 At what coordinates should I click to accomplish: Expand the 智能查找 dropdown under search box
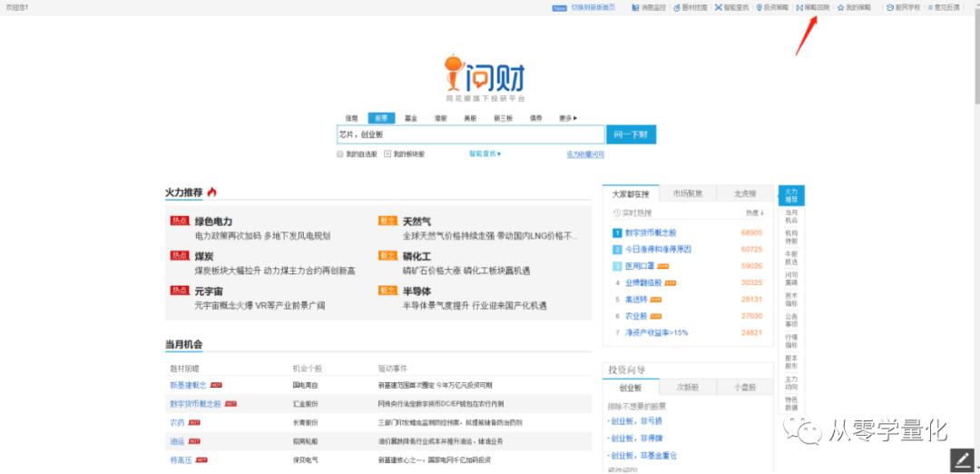(485, 153)
